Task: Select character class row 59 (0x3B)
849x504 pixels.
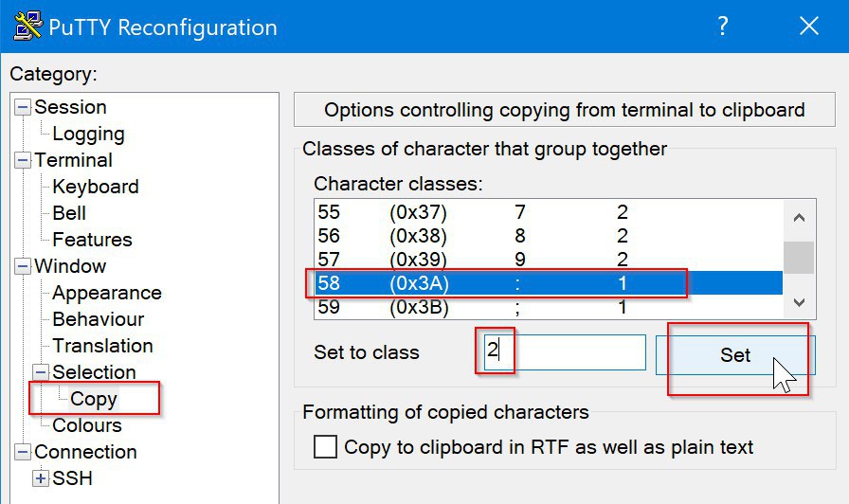Action: click(x=549, y=307)
